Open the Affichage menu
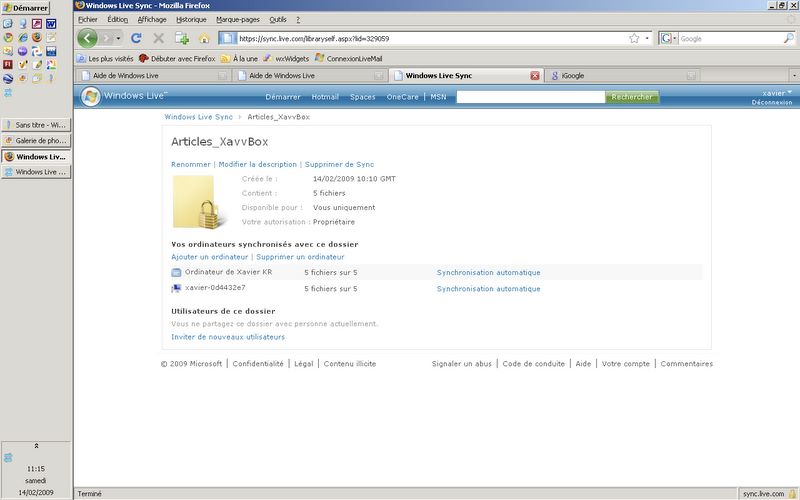The height and width of the screenshot is (500, 800). [x=152, y=19]
